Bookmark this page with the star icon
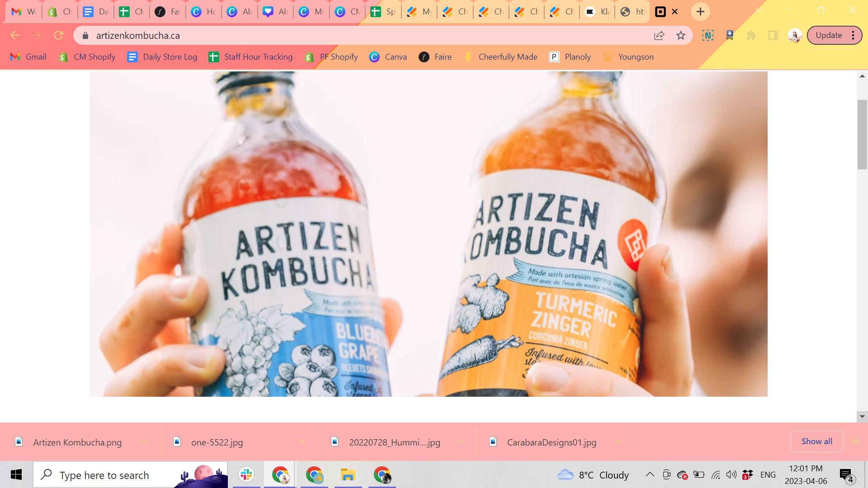The image size is (868, 488). click(681, 35)
